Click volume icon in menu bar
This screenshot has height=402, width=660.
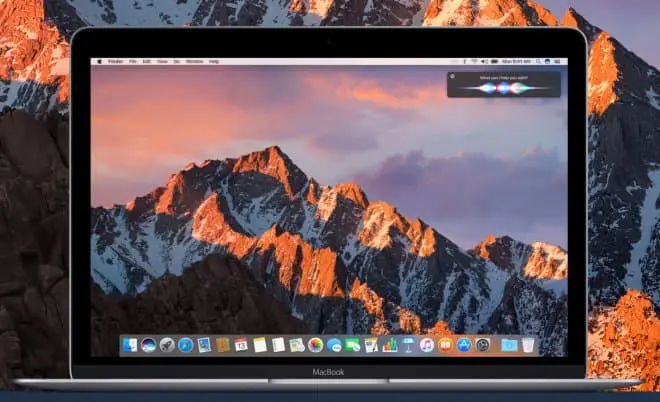[484, 61]
